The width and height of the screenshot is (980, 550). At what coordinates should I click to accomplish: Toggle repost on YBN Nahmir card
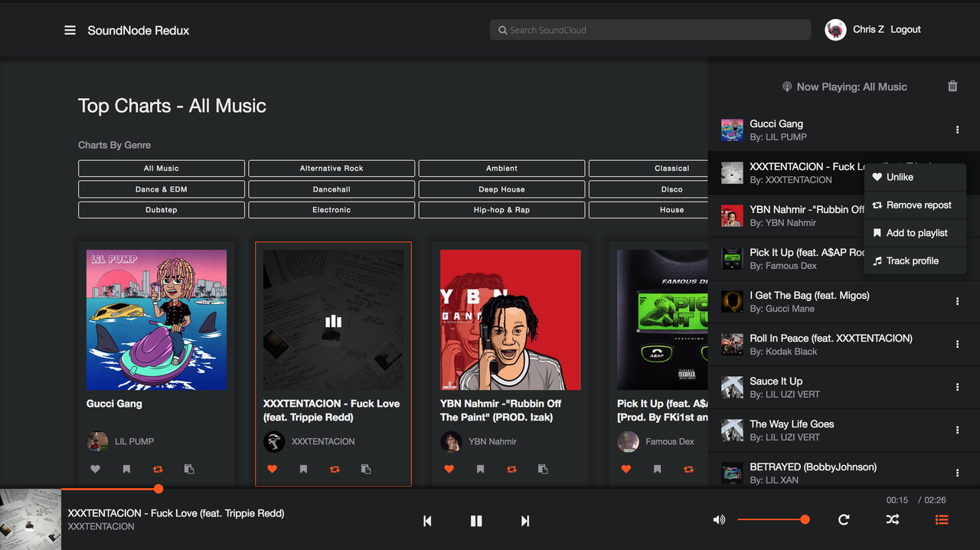click(x=511, y=469)
